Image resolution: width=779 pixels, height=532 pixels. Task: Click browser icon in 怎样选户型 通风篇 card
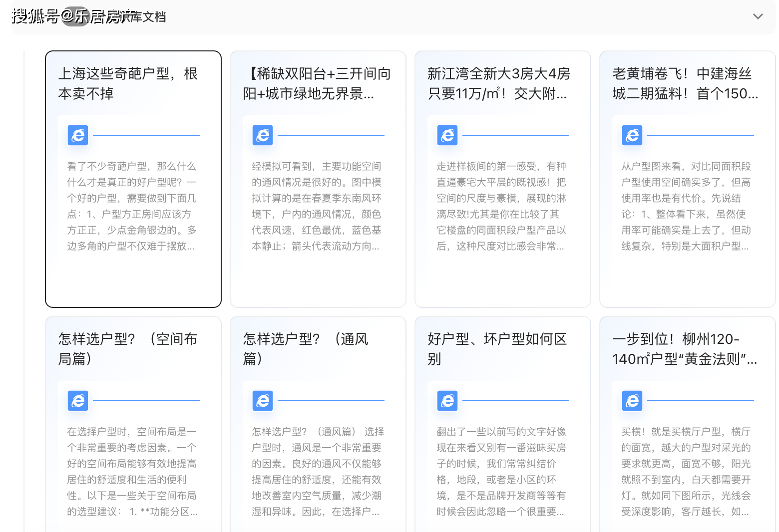click(263, 401)
